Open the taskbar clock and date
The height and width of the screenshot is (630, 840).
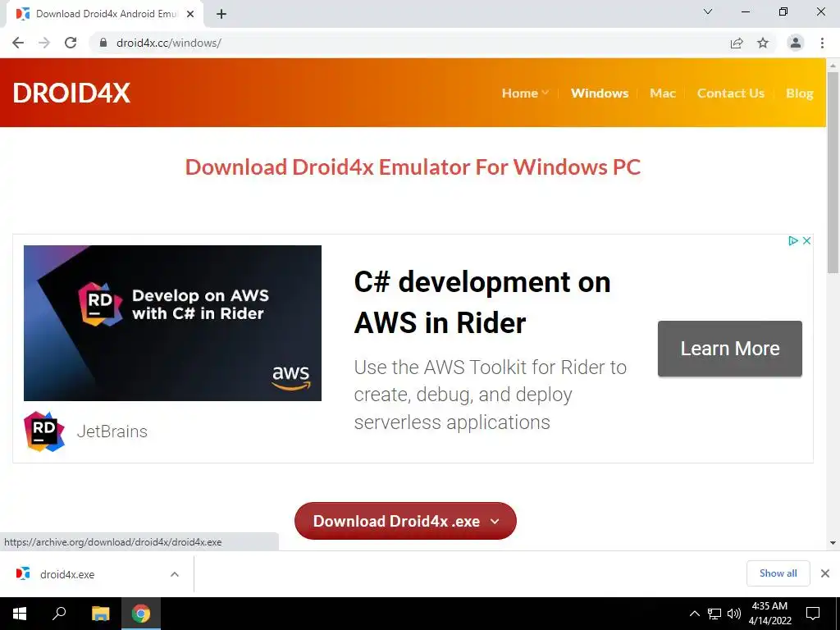click(x=769, y=614)
